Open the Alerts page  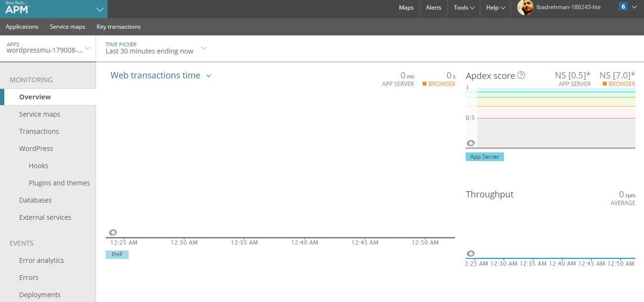[434, 8]
